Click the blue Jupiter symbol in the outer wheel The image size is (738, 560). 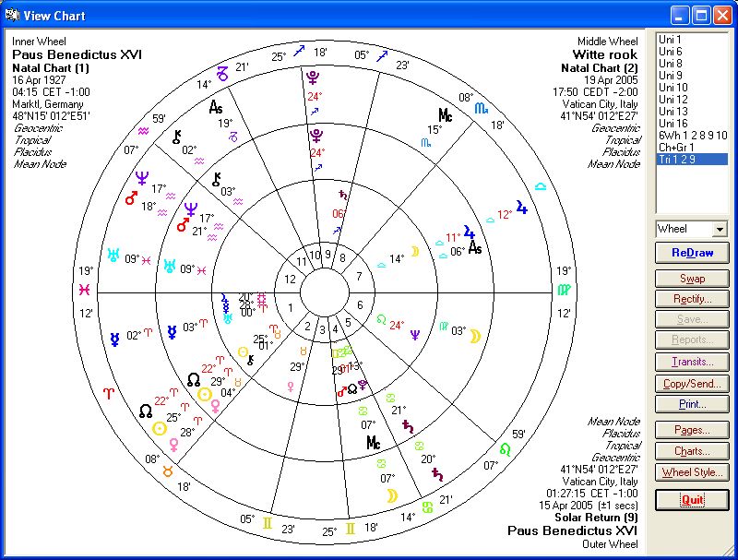point(522,207)
